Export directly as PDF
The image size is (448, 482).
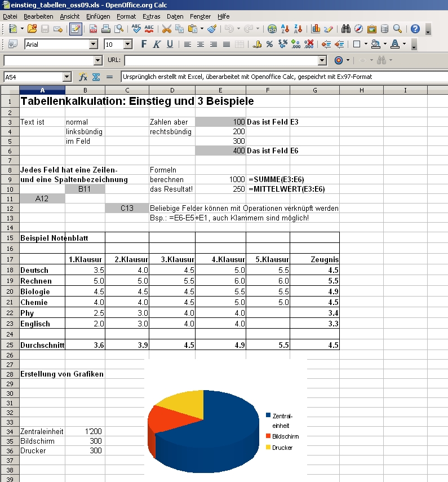[x=93, y=29]
